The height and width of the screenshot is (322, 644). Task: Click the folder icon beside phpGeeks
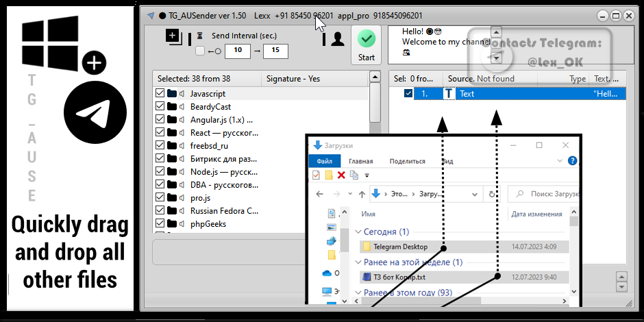(172, 224)
